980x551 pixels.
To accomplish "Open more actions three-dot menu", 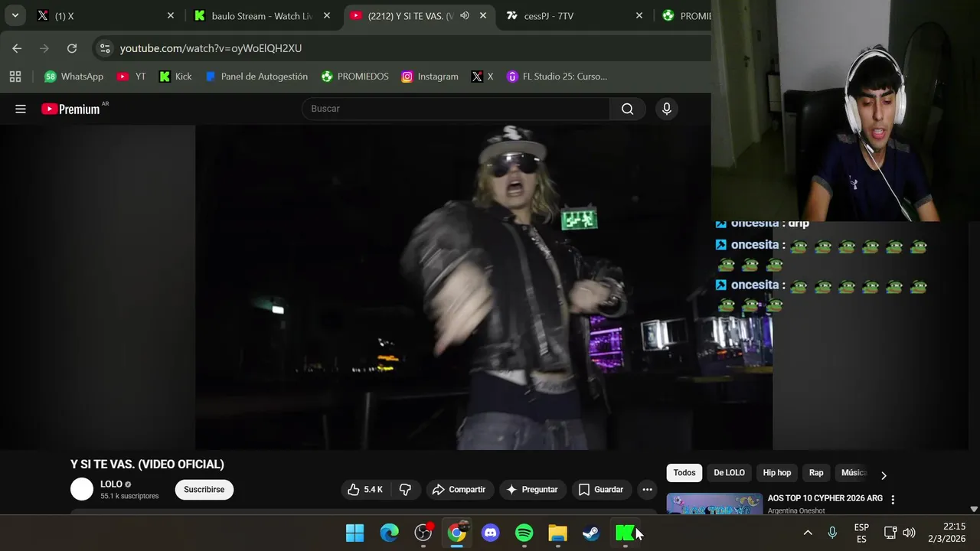I will pyautogui.click(x=647, y=490).
